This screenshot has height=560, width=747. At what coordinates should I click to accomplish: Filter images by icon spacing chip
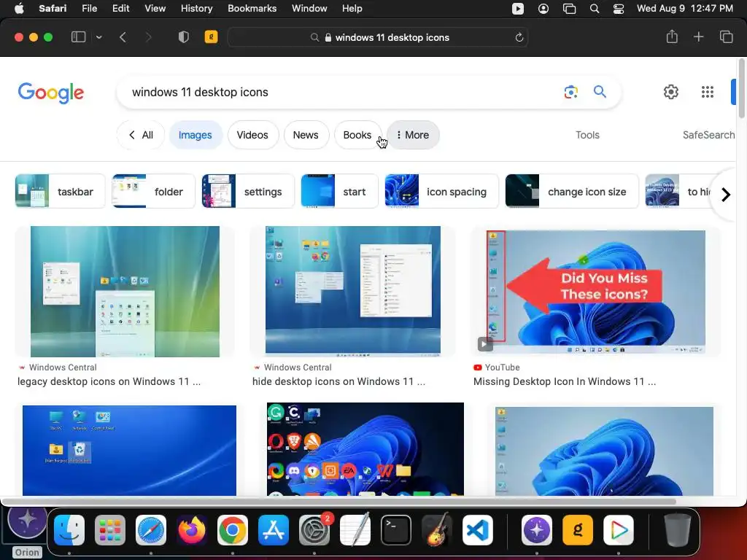[x=441, y=191]
